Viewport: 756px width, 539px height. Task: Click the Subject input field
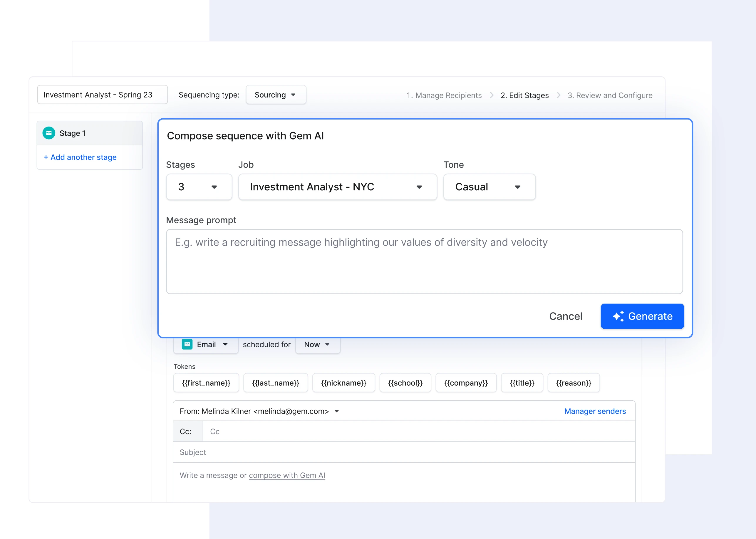(x=403, y=452)
